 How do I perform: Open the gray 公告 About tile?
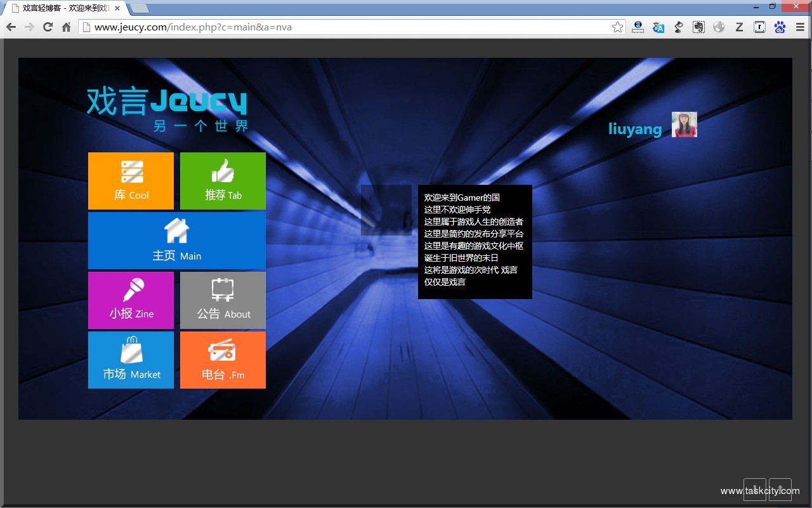point(223,300)
